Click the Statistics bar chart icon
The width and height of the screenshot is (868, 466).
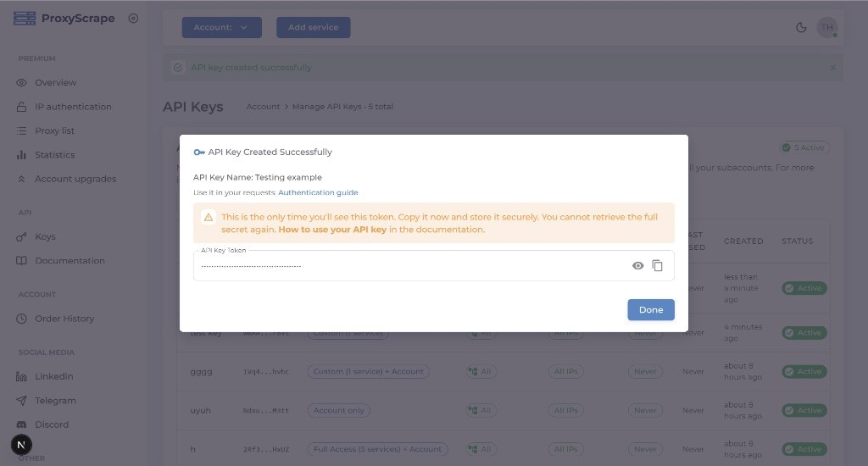tap(21, 155)
